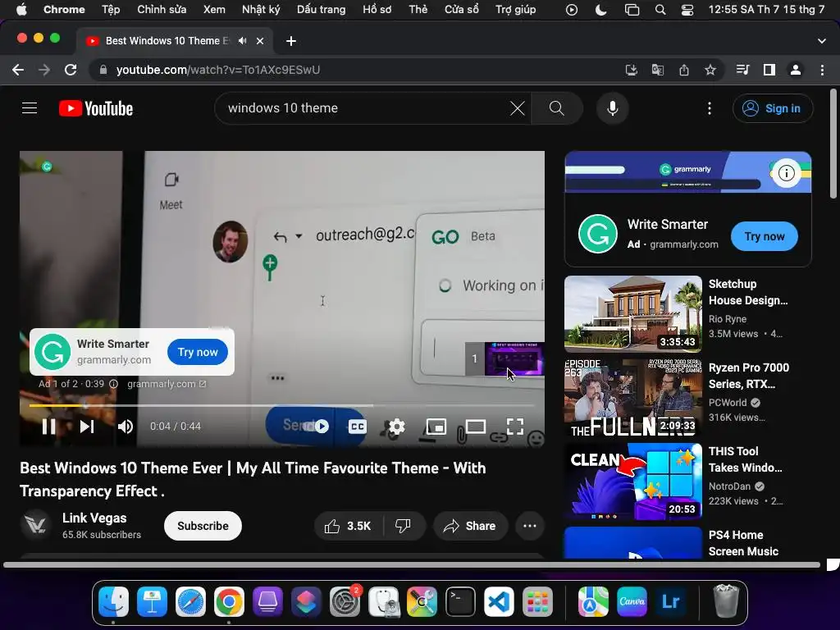Screen dimensions: 840x630
Task: Open the ad info circle beside 0:39
Action: [x=113, y=384]
